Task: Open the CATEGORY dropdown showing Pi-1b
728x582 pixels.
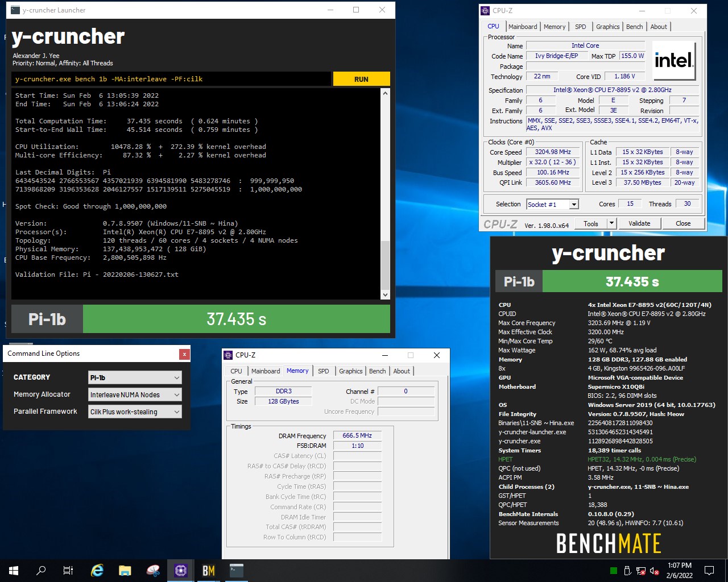Action: point(135,377)
